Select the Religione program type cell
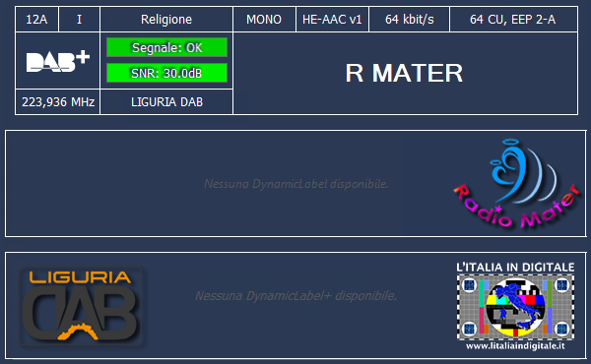This screenshot has height=364, width=591. (x=166, y=20)
